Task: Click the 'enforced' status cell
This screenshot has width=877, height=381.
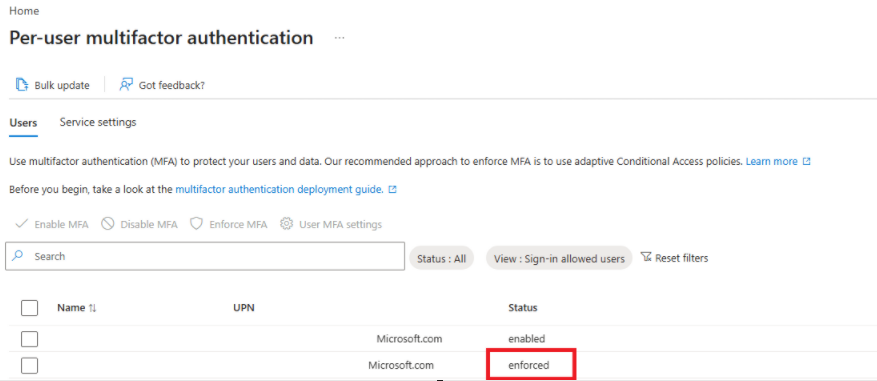Action: 529,365
